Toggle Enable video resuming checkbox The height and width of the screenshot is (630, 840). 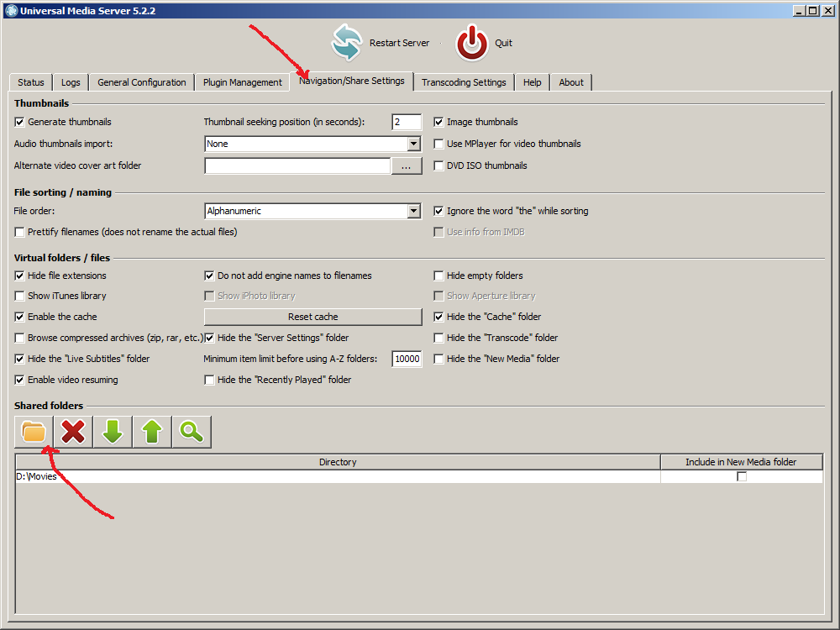click(x=20, y=380)
